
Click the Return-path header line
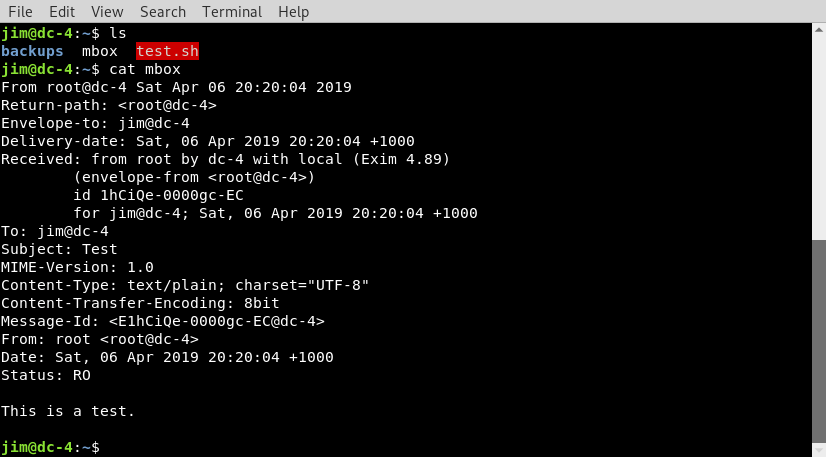109,105
